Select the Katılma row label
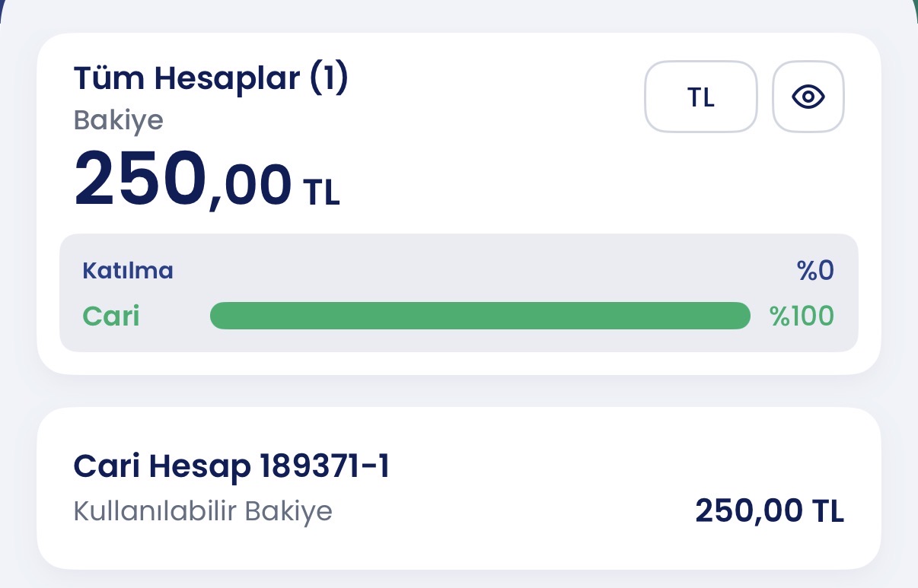Screen dimensions: 918x588 click(128, 270)
